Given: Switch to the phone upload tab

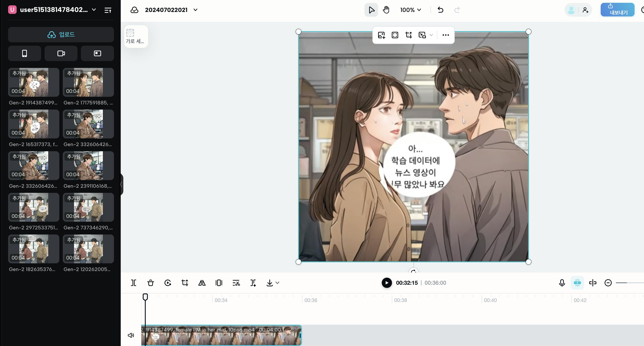Looking at the screenshot, I should point(25,53).
